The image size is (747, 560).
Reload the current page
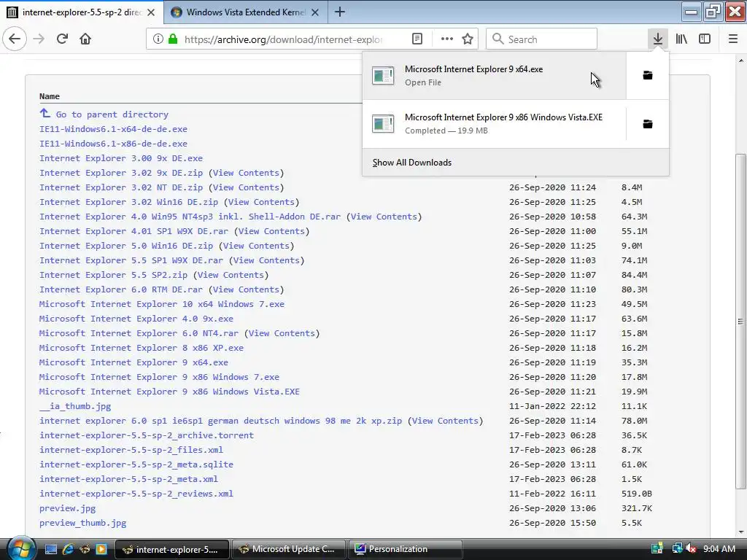63,39
